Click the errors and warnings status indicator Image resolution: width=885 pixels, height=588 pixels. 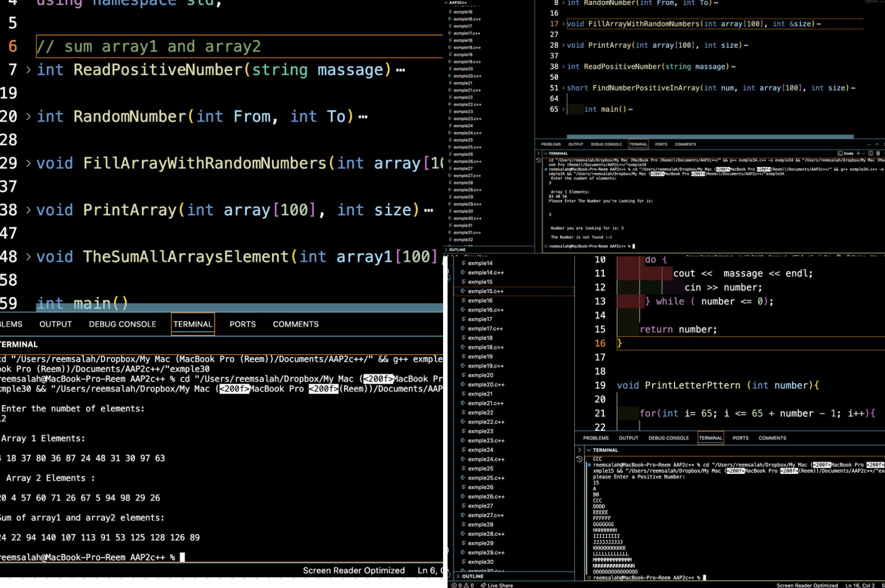pyautogui.click(x=463, y=585)
